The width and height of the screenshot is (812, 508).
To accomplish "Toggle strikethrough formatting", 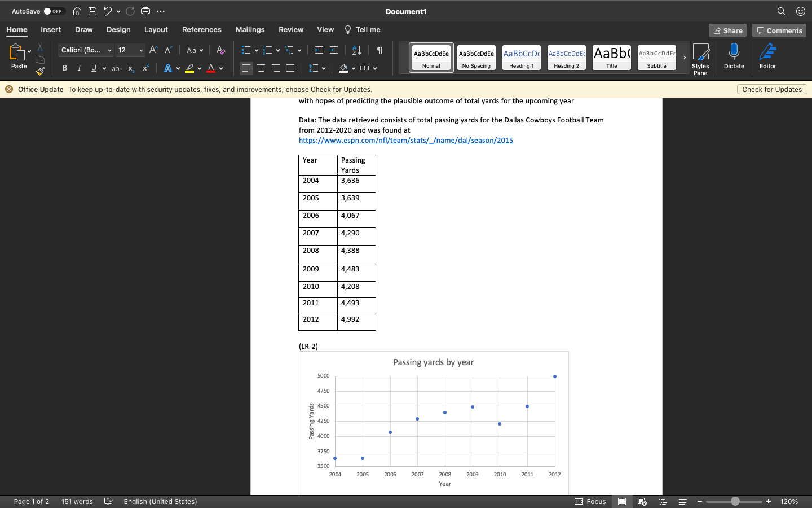I will (115, 68).
